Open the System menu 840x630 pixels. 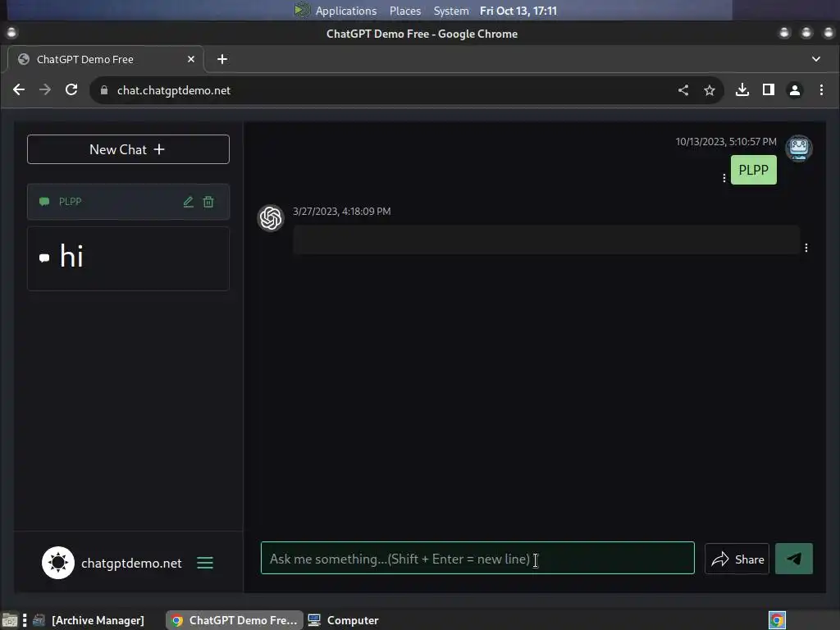click(451, 11)
